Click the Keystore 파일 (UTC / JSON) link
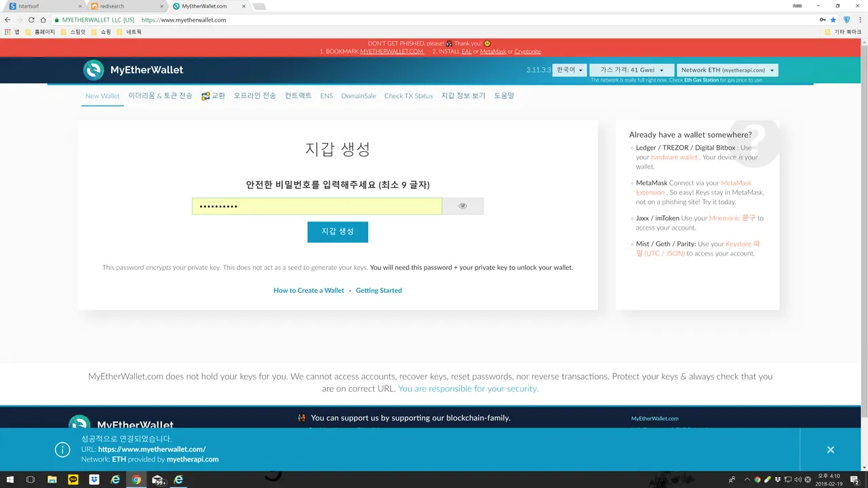 coord(698,249)
